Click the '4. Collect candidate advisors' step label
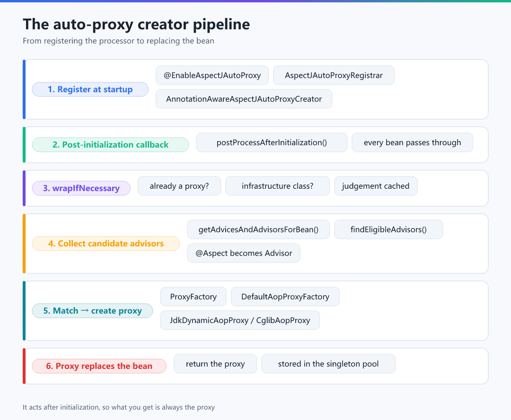Image resolution: width=511 pixels, height=420 pixels. [106, 244]
